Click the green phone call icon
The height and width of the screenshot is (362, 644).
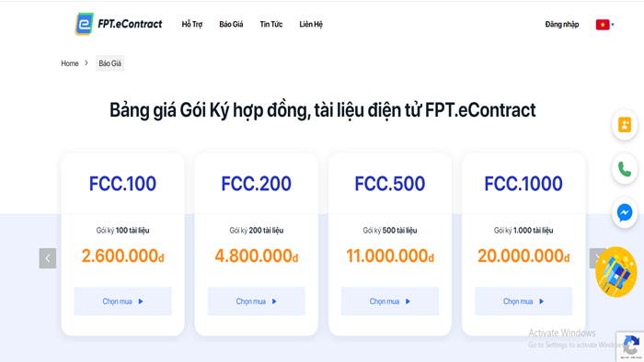pyautogui.click(x=625, y=169)
